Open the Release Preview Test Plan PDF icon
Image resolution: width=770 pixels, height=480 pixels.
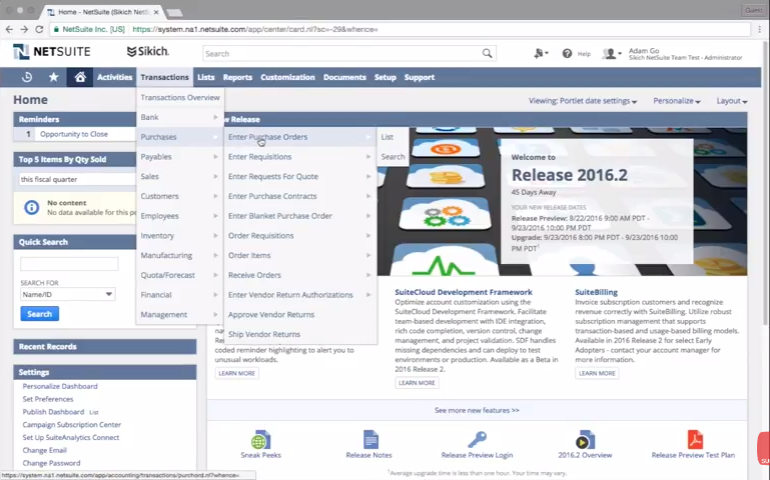tap(693, 440)
